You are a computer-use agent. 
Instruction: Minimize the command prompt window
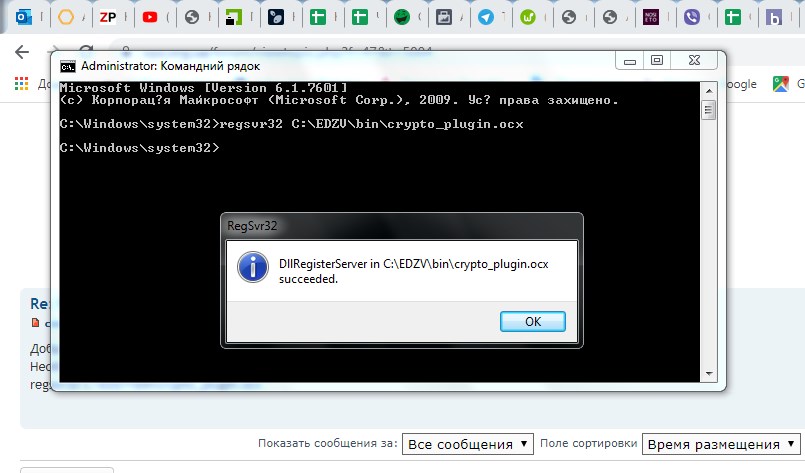pyautogui.click(x=629, y=61)
